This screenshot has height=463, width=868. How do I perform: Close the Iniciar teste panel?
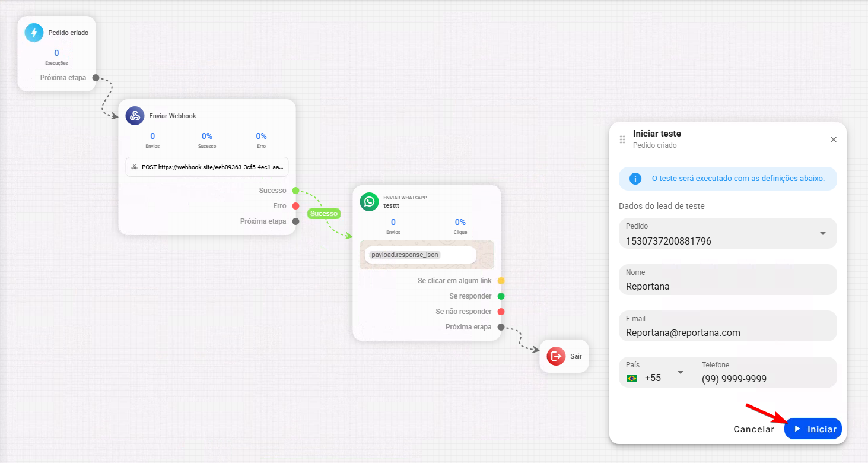point(834,139)
